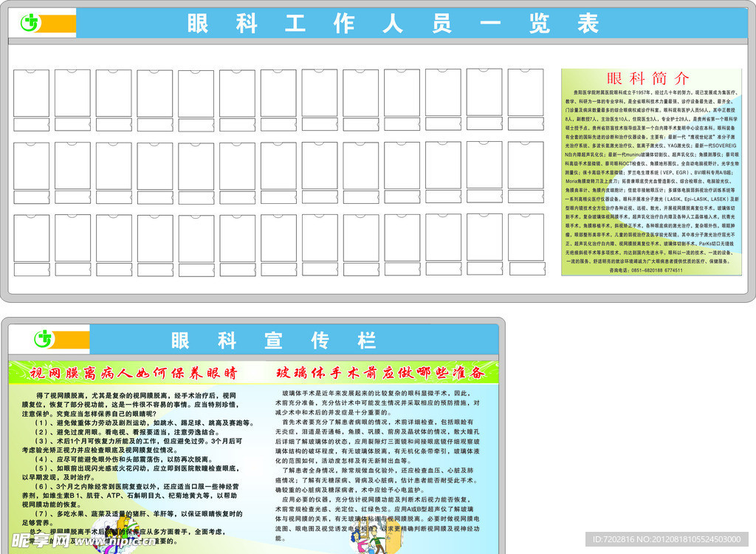Select the first photo frame in the bottom row
Image resolution: width=756 pixels, height=554 pixels.
[x=31, y=239]
